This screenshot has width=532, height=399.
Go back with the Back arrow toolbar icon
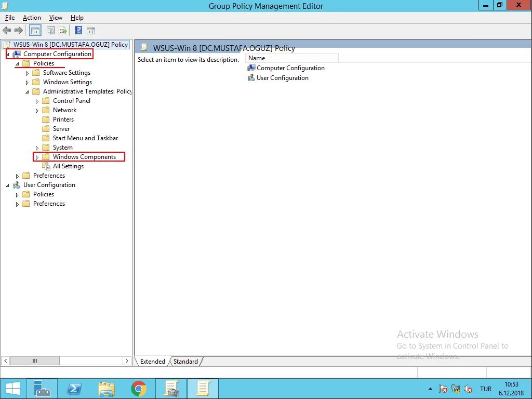pyautogui.click(x=7, y=31)
